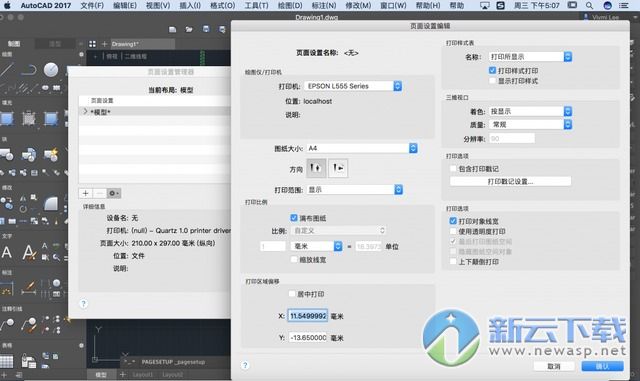Enable the 包含打印戳记 checkbox
Image resolution: width=640 pixels, height=381 pixels.
(x=453, y=169)
